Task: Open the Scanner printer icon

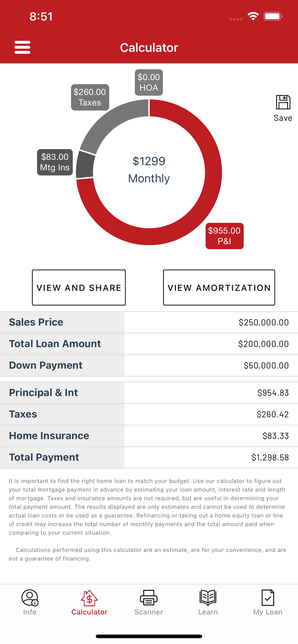Action: 149,598
